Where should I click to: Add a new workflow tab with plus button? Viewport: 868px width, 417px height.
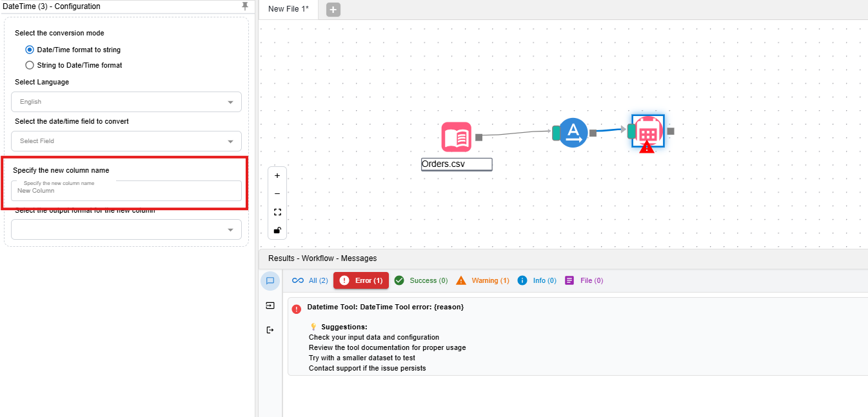point(333,9)
